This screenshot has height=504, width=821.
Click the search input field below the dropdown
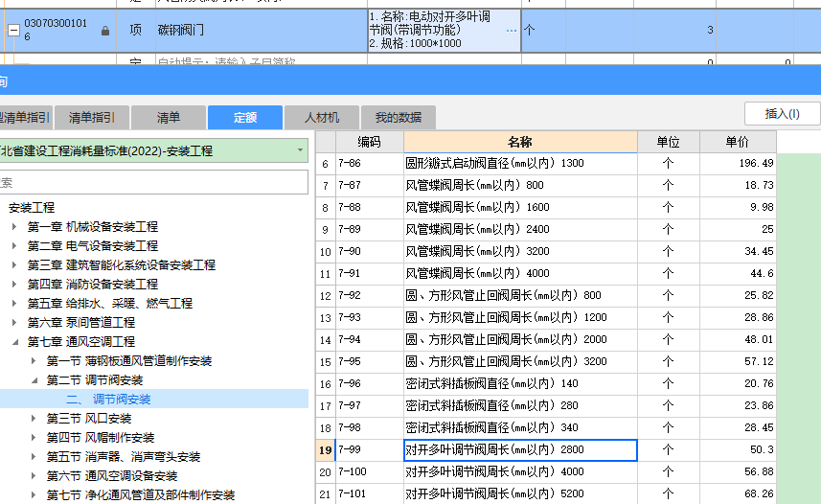tap(153, 183)
